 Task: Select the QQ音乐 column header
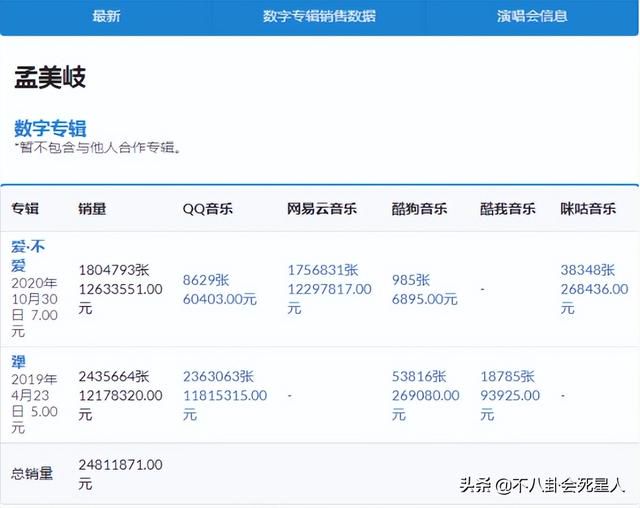tap(207, 209)
